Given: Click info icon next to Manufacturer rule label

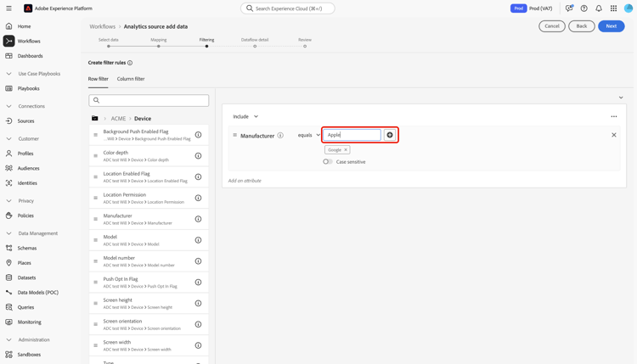Looking at the screenshot, I should [x=280, y=136].
